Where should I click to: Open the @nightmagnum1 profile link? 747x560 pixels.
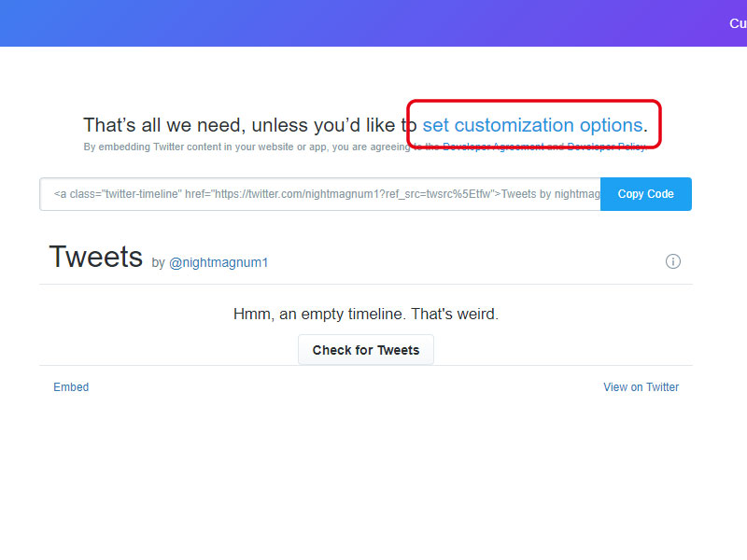(218, 263)
